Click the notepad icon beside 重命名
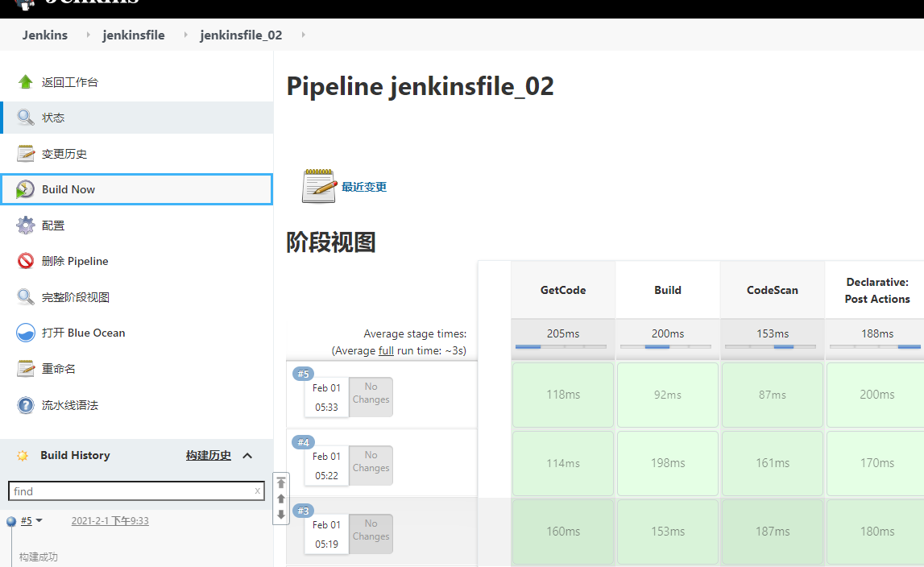924x567 pixels. click(x=25, y=368)
